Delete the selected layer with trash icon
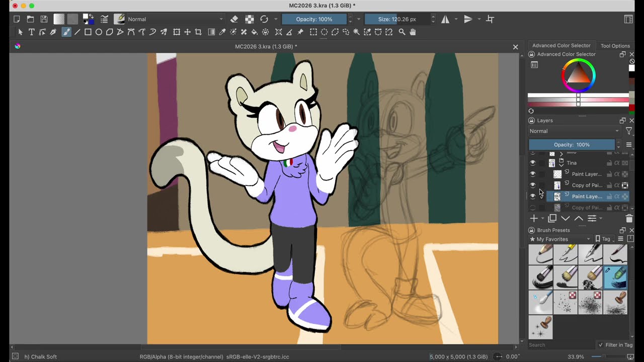This screenshot has height=362, width=644. (x=629, y=218)
